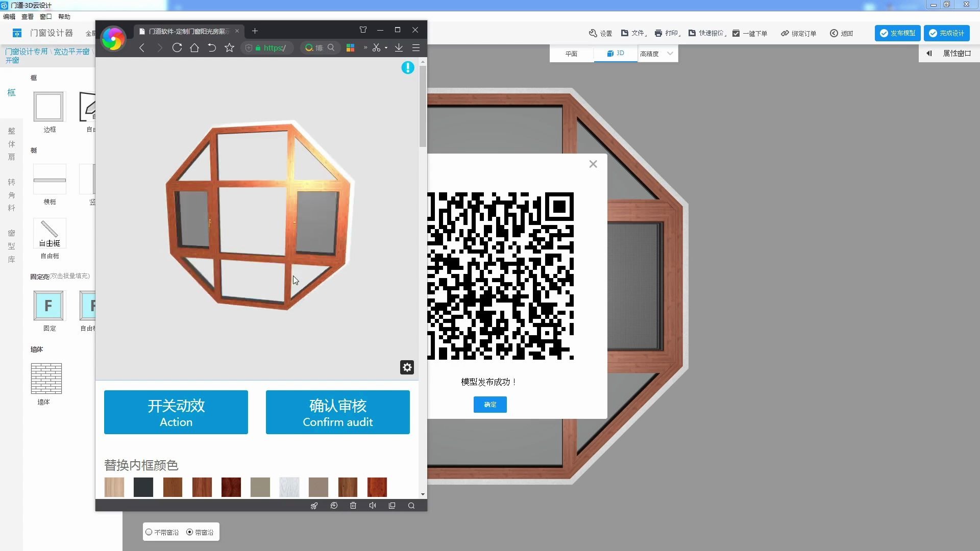Image resolution: width=980 pixels, height=551 pixels.
Task: Open the 快速报价 quick quote dropdown
Action: [707, 33]
